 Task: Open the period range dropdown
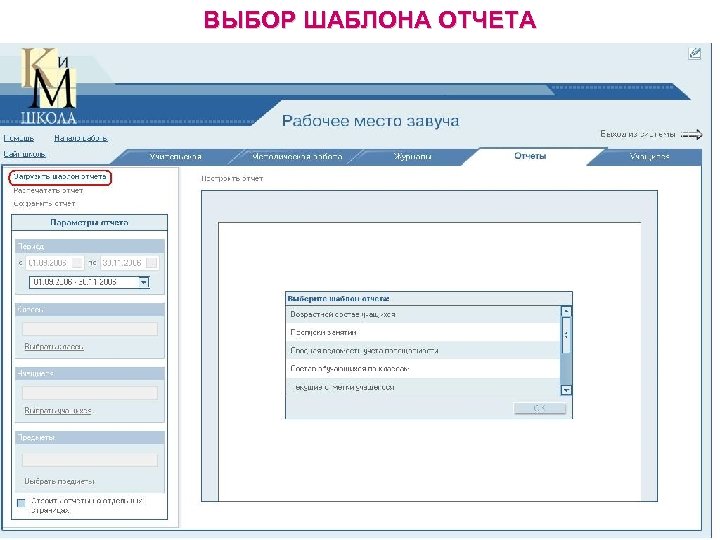144,282
